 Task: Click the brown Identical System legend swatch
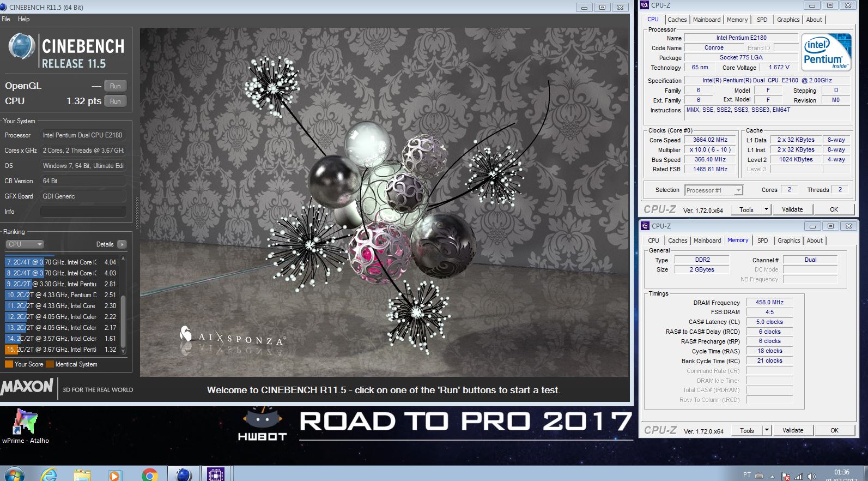[x=50, y=364]
